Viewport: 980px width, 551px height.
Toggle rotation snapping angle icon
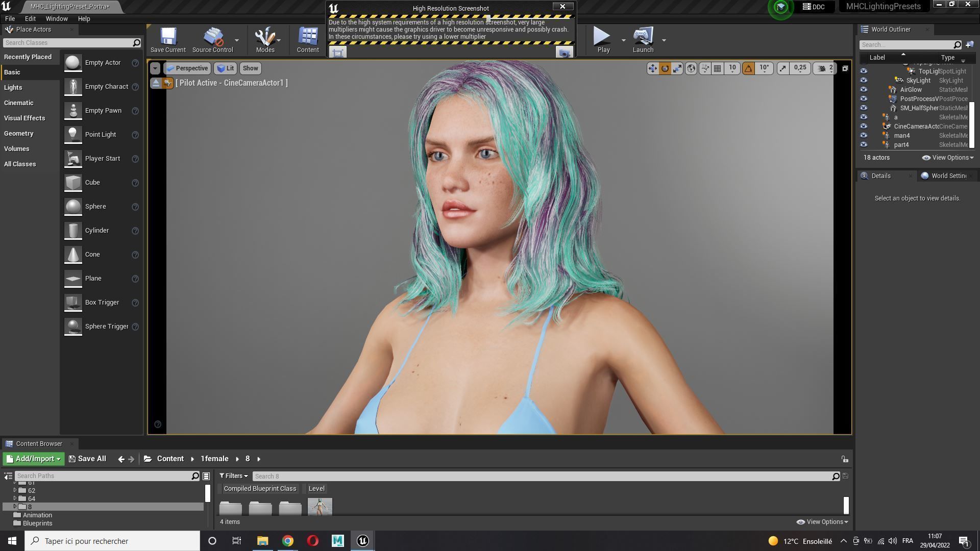pyautogui.click(x=748, y=68)
